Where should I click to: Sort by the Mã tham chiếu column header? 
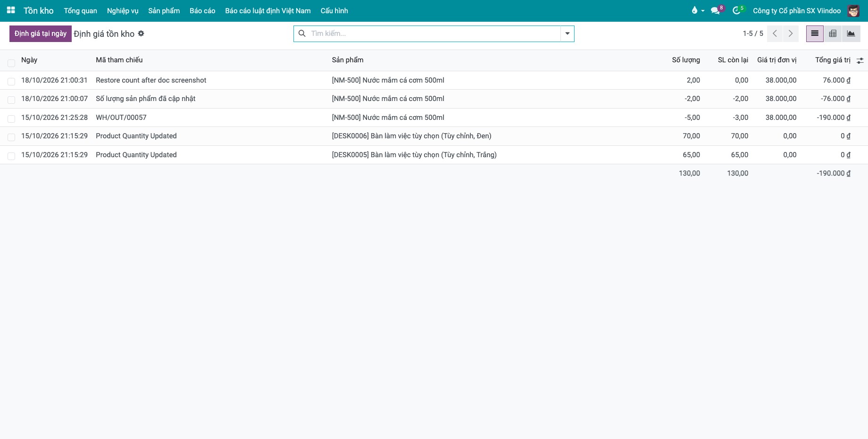(119, 60)
